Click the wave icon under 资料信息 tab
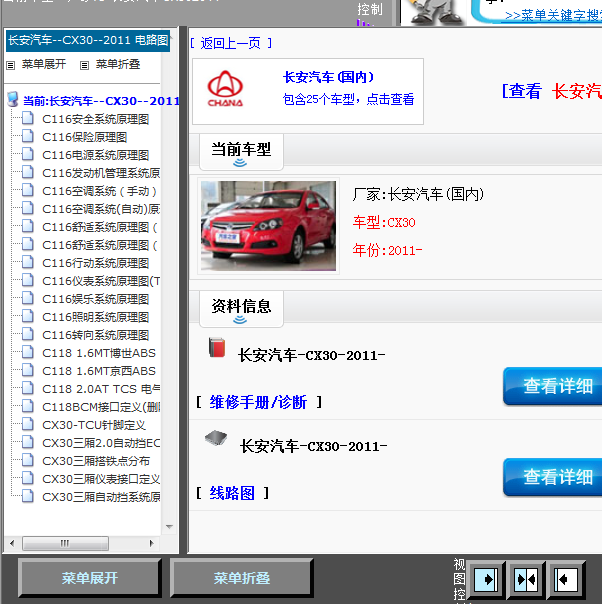The width and height of the screenshot is (602, 604). point(240,319)
